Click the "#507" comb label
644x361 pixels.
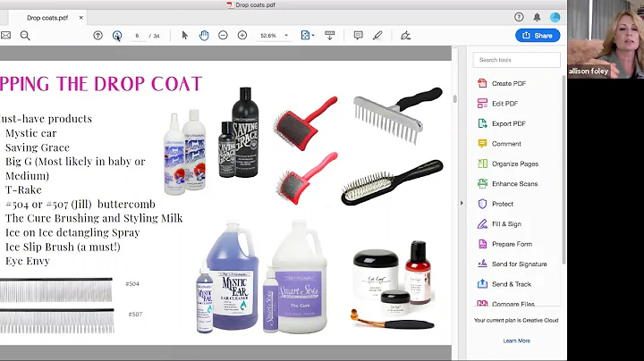click(x=135, y=315)
